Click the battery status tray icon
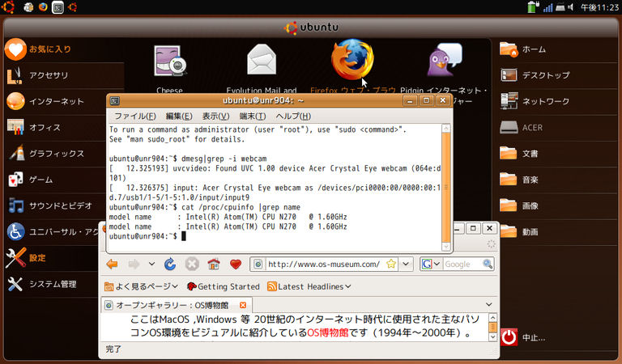The image size is (622, 364). point(533,7)
